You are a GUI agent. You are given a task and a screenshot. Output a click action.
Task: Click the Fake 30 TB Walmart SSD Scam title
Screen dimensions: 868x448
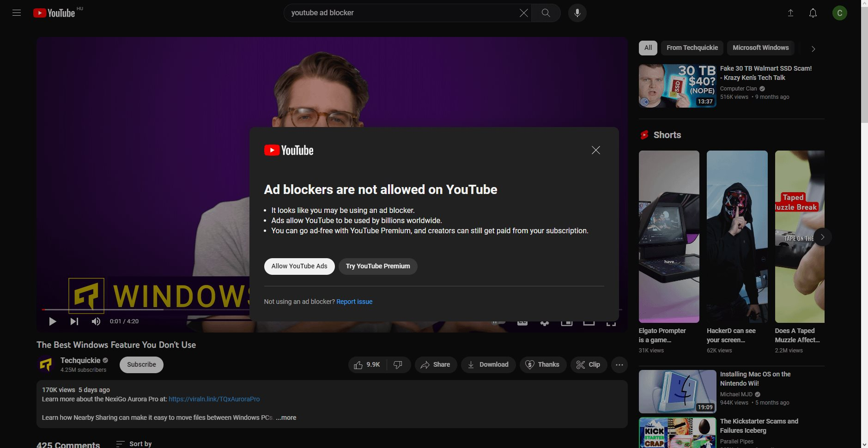pyautogui.click(x=766, y=73)
